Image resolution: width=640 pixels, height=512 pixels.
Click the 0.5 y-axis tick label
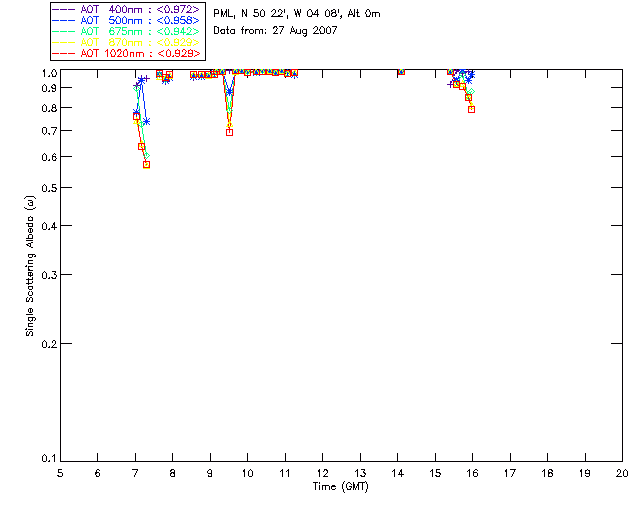click(49, 188)
